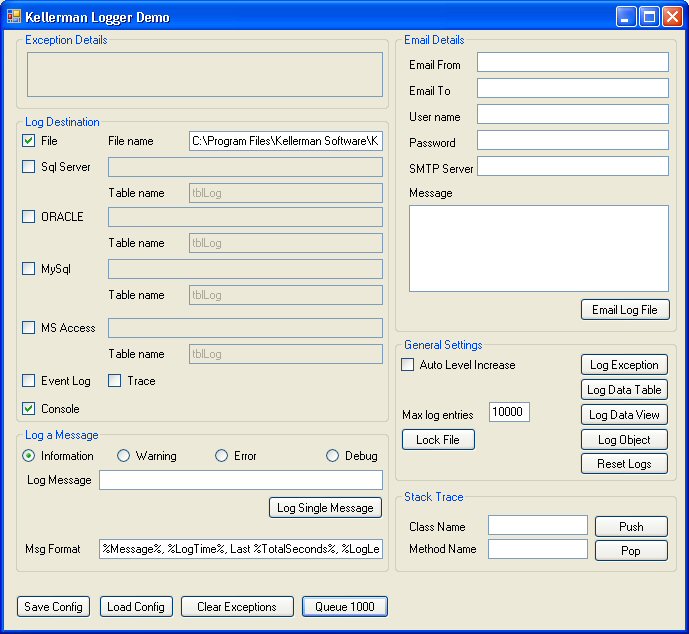This screenshot has width=689, height=634.
Task: Select the Warning radio button
Action: (x=123, y=456)
